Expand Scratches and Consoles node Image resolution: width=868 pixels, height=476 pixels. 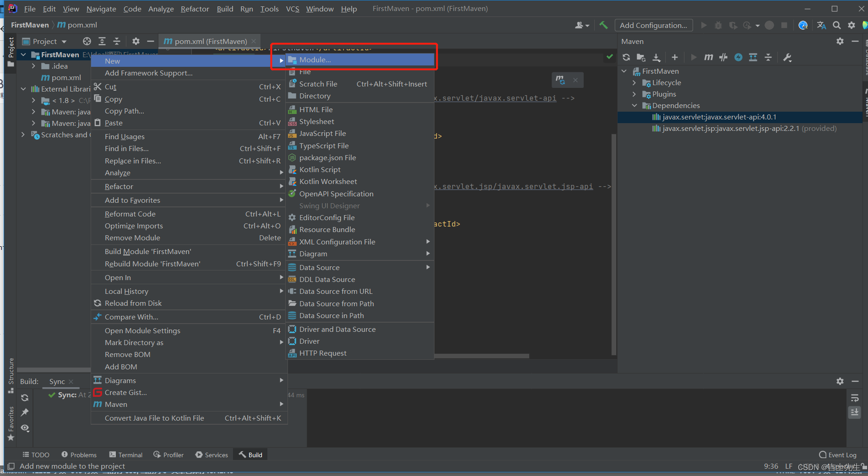23,135
